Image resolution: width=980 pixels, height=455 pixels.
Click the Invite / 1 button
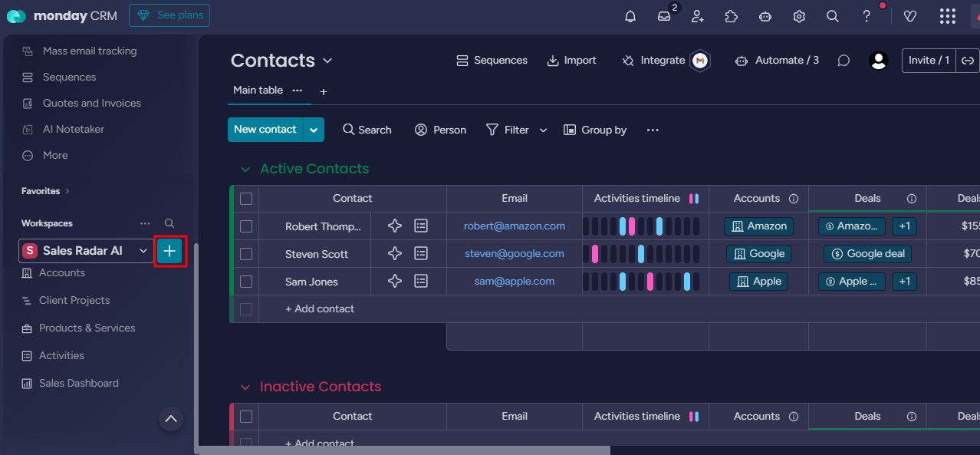click(929, 61)
